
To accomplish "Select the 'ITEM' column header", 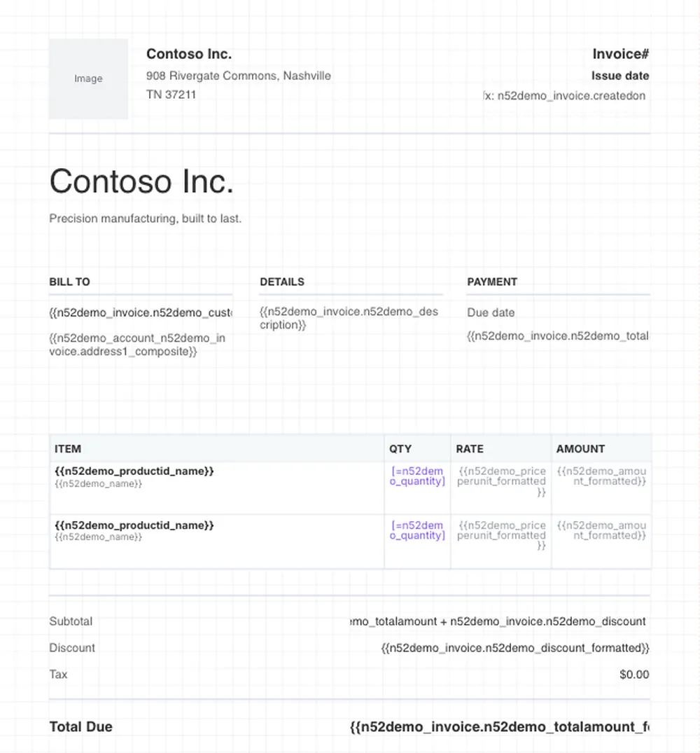I will [x=68, y=449].
